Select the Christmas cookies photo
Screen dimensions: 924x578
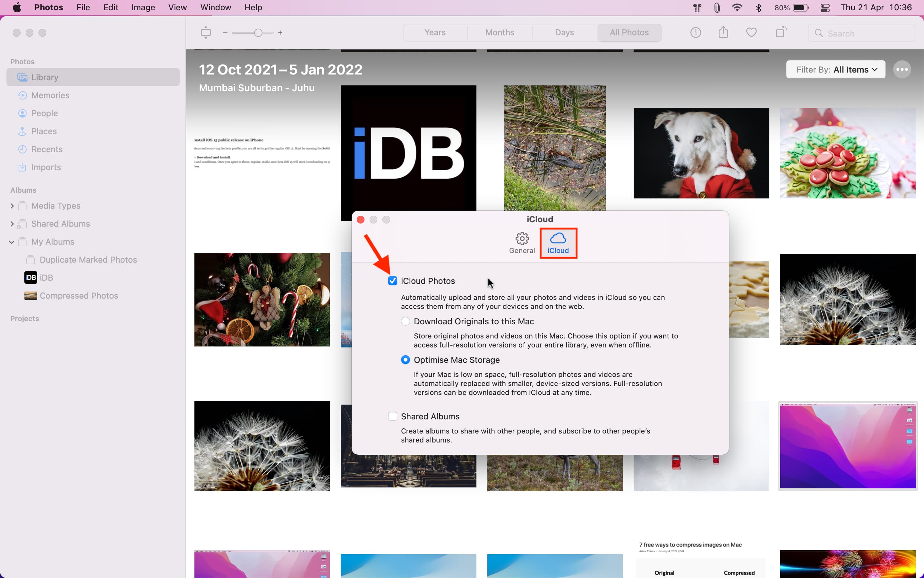(848, 153)
